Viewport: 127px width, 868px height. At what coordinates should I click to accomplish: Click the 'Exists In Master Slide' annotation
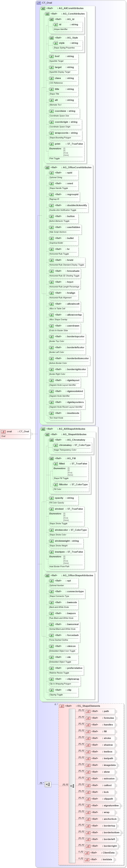[59, 331]
